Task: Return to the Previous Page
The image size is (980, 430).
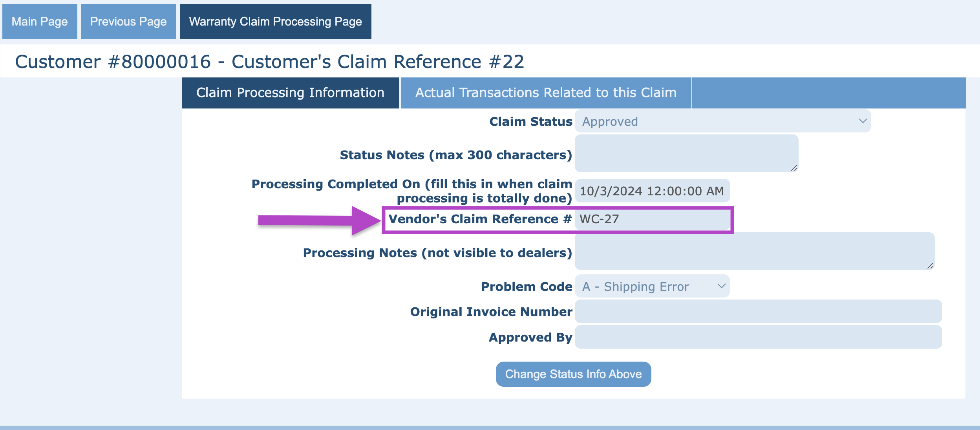Action: 128,22
